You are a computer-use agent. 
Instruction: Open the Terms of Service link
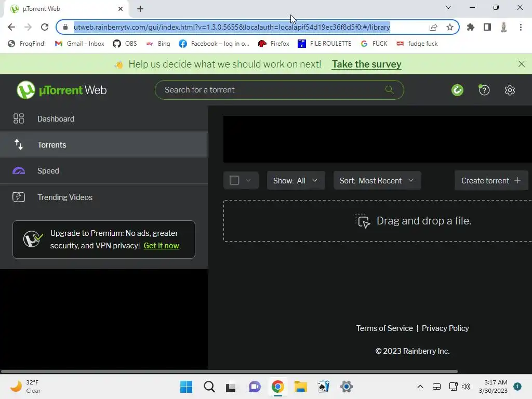tap(384, 328)
